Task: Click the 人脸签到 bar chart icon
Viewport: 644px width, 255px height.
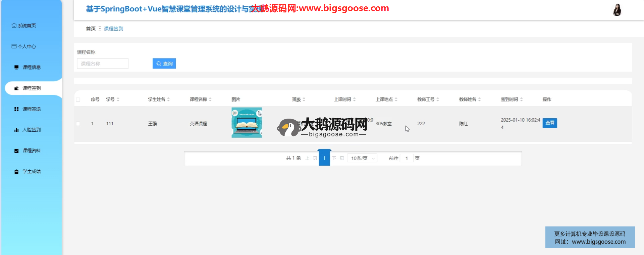Action: (x=16, y=130)
